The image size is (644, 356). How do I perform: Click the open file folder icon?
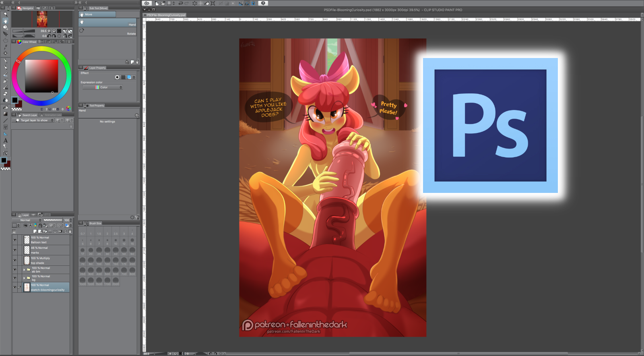pyautogui.click(x=163, y=3)
